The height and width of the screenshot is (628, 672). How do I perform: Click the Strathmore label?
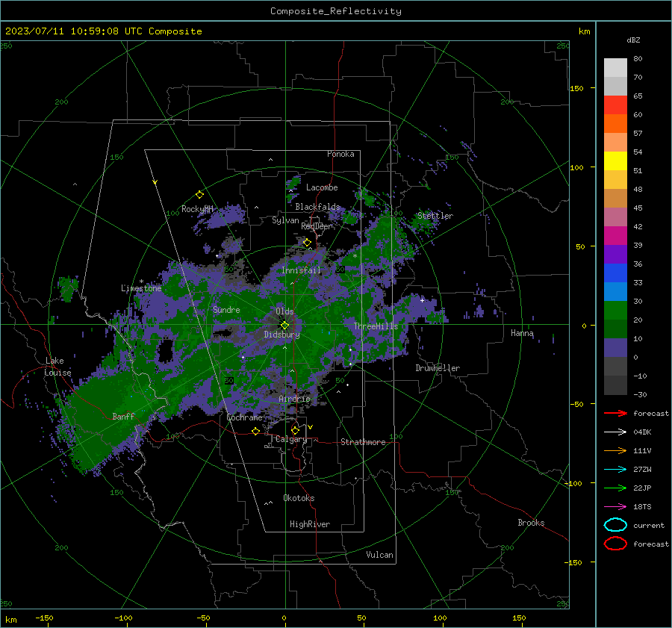click(363, 442)
